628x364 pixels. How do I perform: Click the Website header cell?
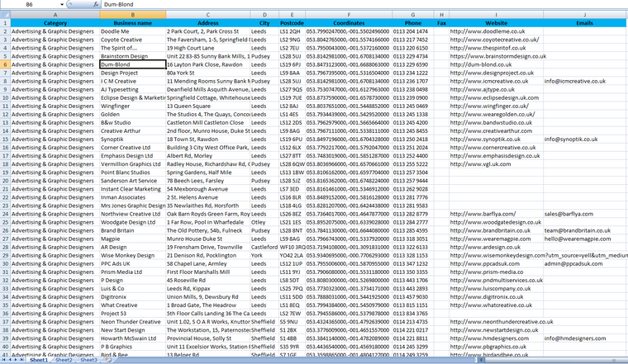497,23
